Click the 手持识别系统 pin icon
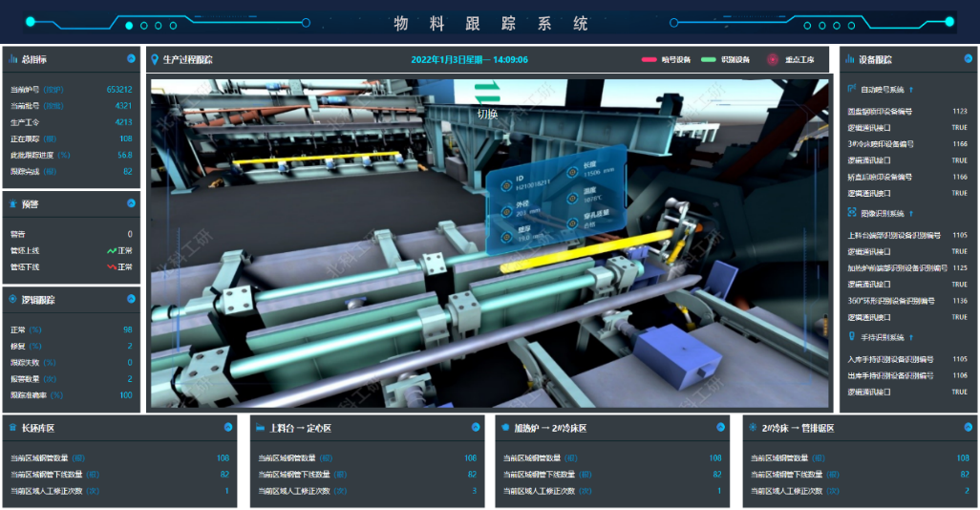980x510 pixels. [852, 336]
